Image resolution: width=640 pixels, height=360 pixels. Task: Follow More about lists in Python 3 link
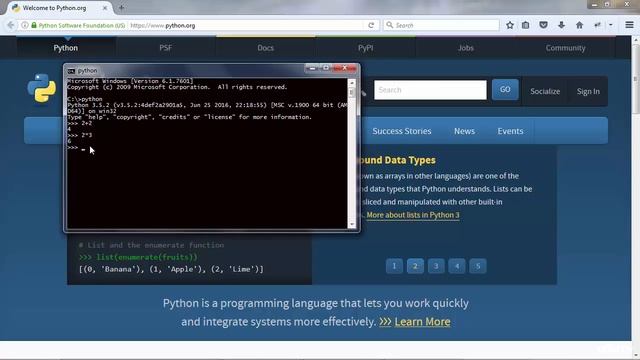[x=413, y=215]
